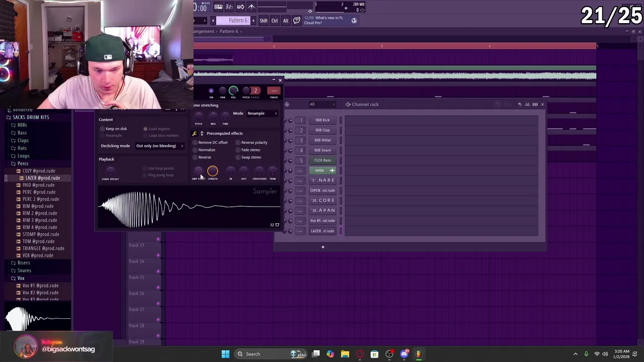Open the time stretching Mode Resample dropdown

(x=262, y=113)
